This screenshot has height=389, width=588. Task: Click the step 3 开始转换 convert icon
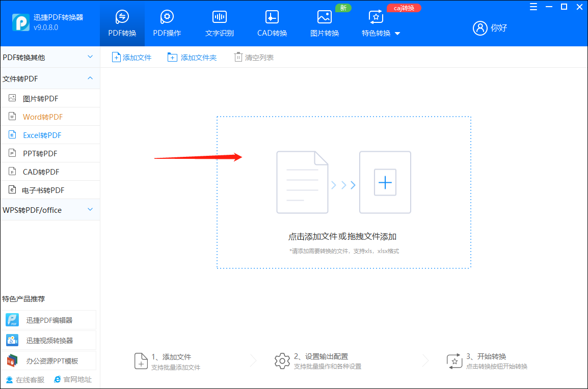tap(455, 362)
